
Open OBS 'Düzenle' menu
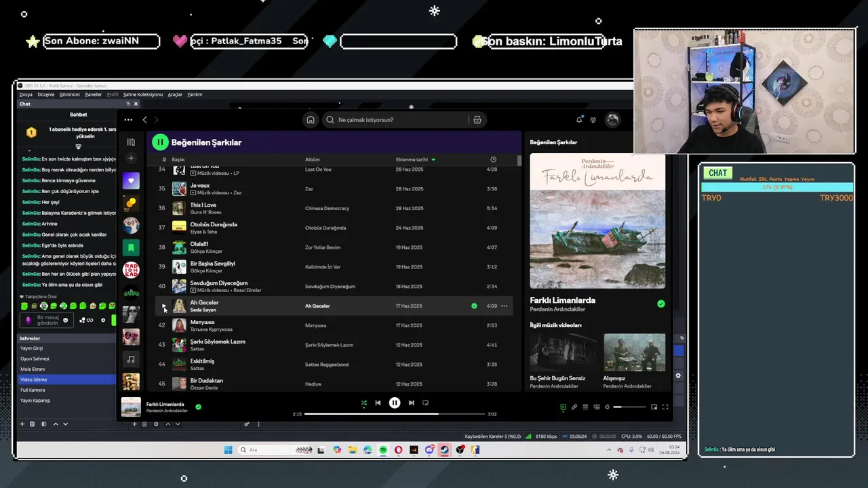coord(45,94)
